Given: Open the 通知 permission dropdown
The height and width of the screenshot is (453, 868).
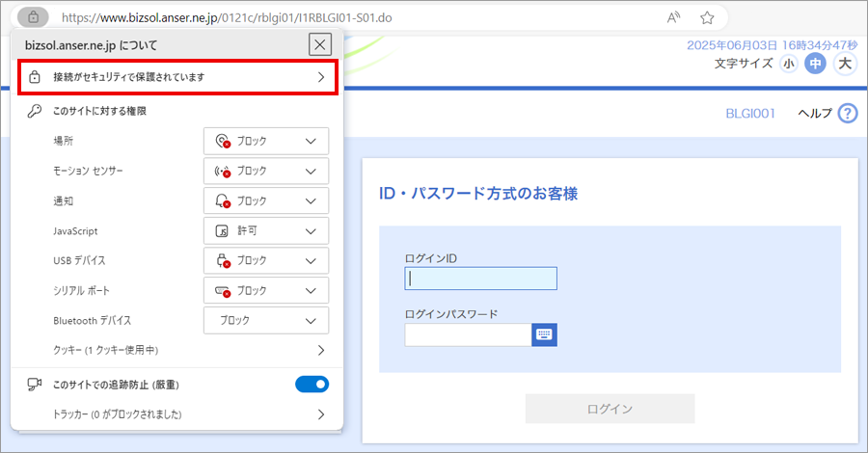Looking at the screenshot, I should tap(266, 200).
